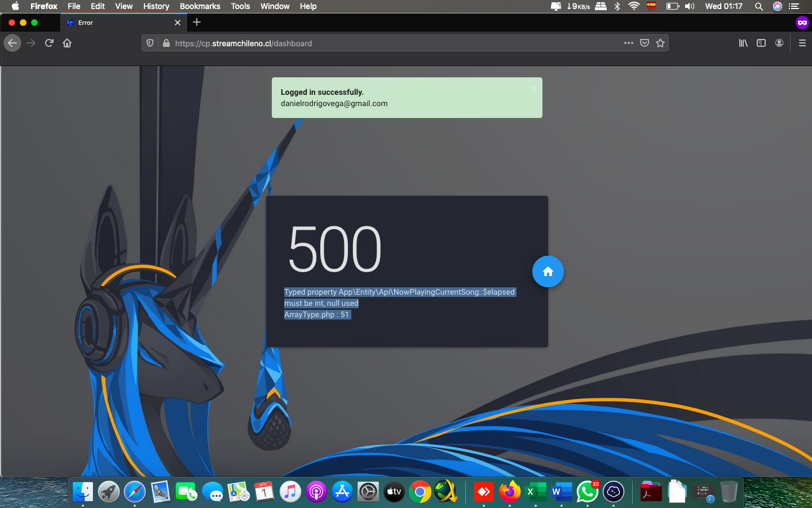Click the private browsing mask icon
The image size is (812, 508).
(x=802, y=23)
